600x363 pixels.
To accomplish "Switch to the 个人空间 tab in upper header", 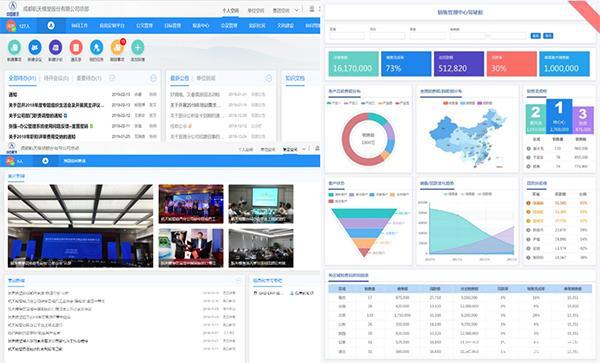I will click(230, 10).
